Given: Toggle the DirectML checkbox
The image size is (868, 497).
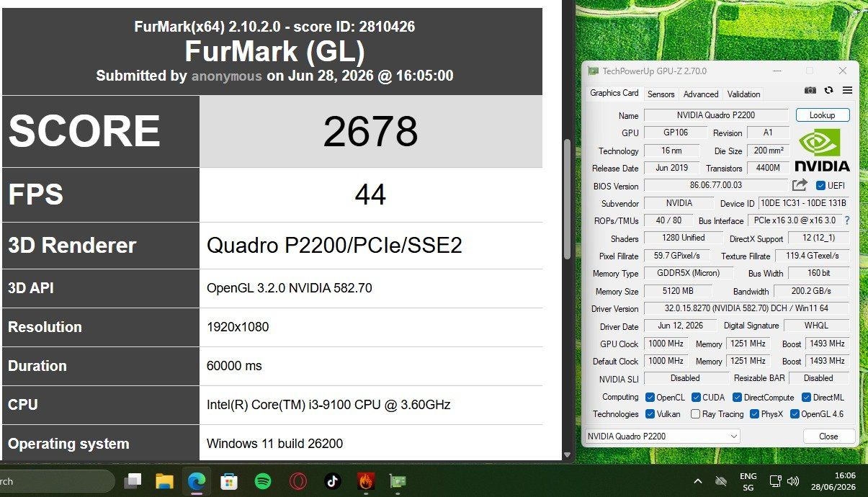Looking at the screenshot, I should [x=806, y=397].
